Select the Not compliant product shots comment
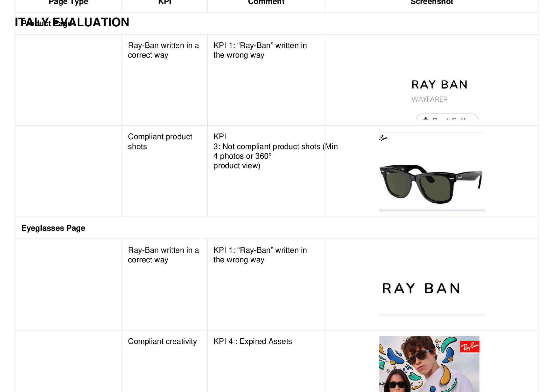Viewport: 554px width, 392px height. [x=275, y=151]
